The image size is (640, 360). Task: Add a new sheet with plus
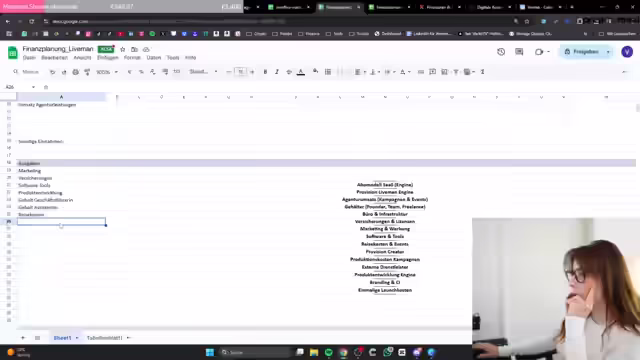pos(23,338)
